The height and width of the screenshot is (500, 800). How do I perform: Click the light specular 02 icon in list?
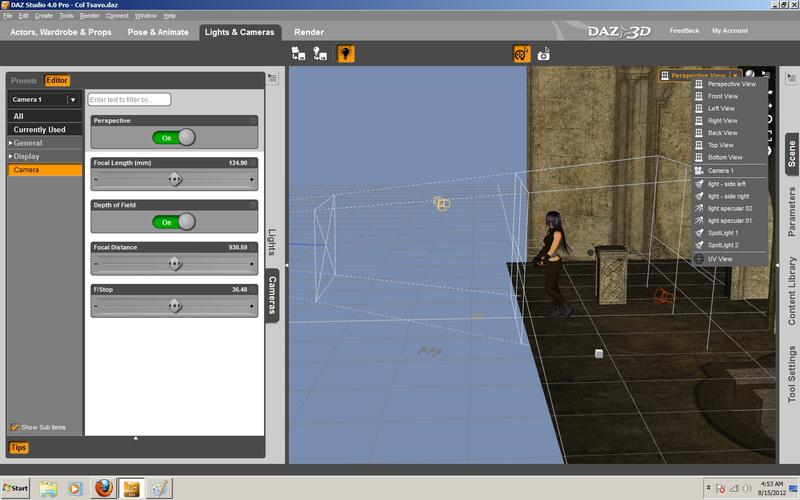(699, 208)
